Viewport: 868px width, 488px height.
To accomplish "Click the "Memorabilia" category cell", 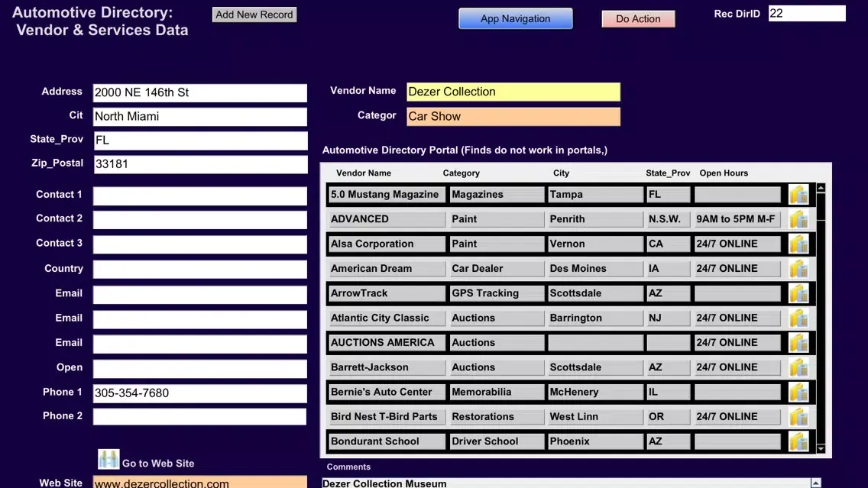I will (x=497, y=393).
